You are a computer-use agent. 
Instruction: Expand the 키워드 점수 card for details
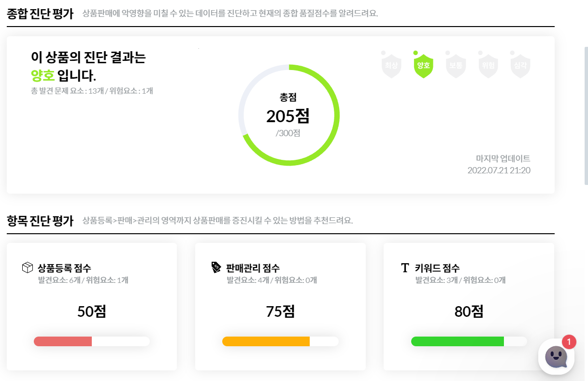click(469, 307)
